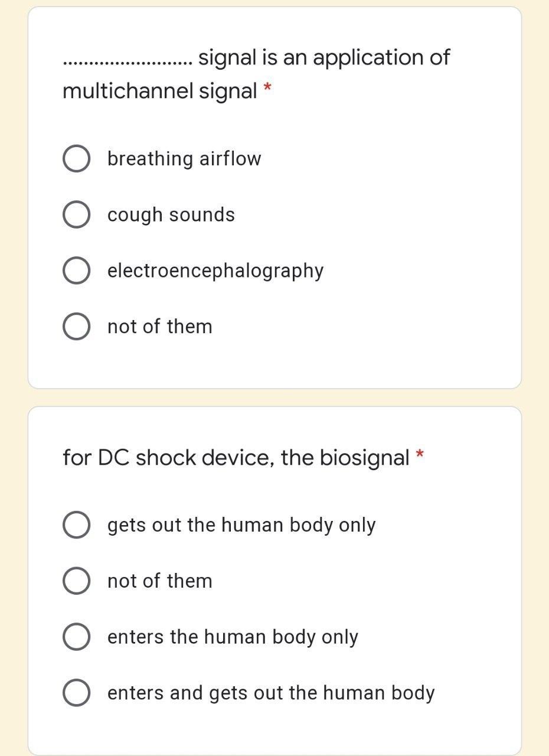Choose the "cough sounds" radio option
Viewport: 549px width, 756px height.
pyautogui.click(x=76, y=215)
